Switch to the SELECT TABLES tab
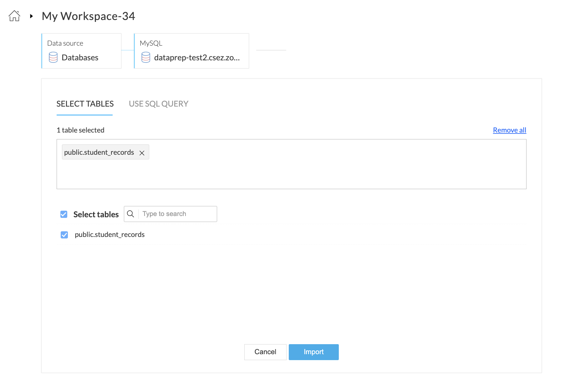Screen dimensions: 570x392 point(85,104)
